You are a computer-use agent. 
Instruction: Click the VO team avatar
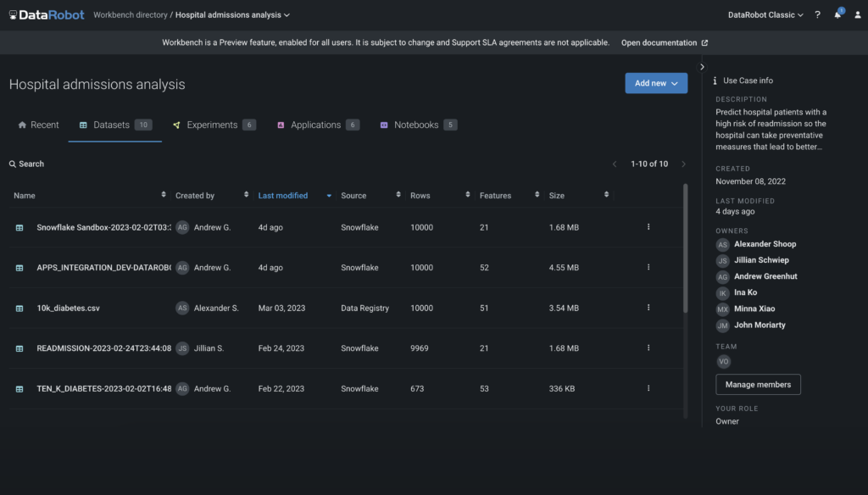click(x=724, y=362)
